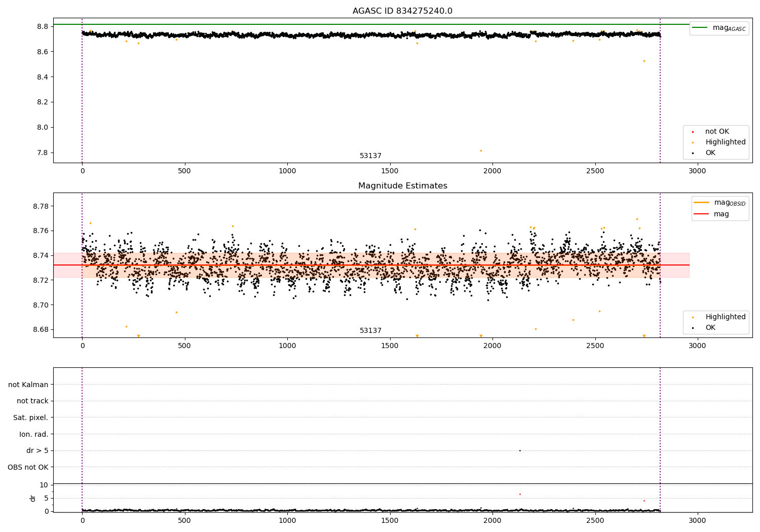Click y-axis tick '8.76' in the middle plot
Screen dimensions: 760x532
(41, 231)
